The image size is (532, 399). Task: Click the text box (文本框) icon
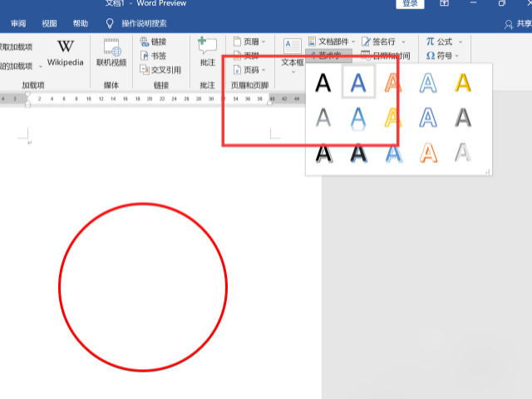(x=292, y=47)
